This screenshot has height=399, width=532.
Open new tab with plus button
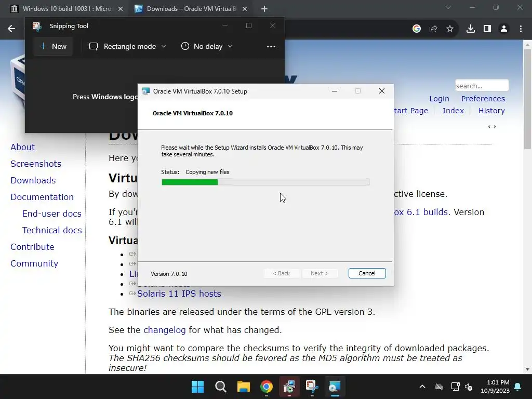click(264, 9)
